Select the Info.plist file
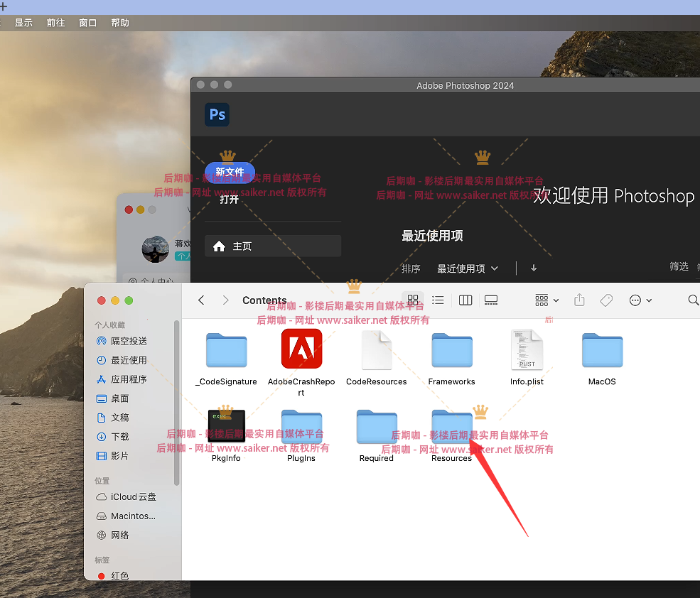 click(527, 350)
